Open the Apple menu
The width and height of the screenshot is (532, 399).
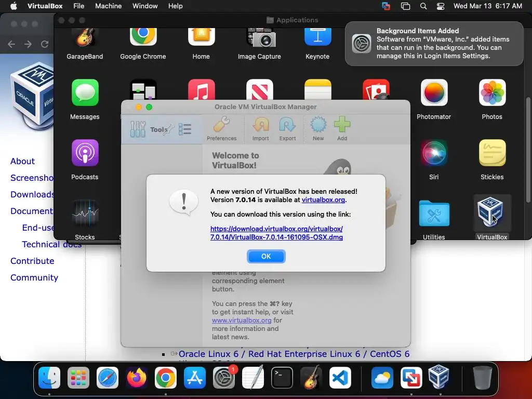coord(14,6)
